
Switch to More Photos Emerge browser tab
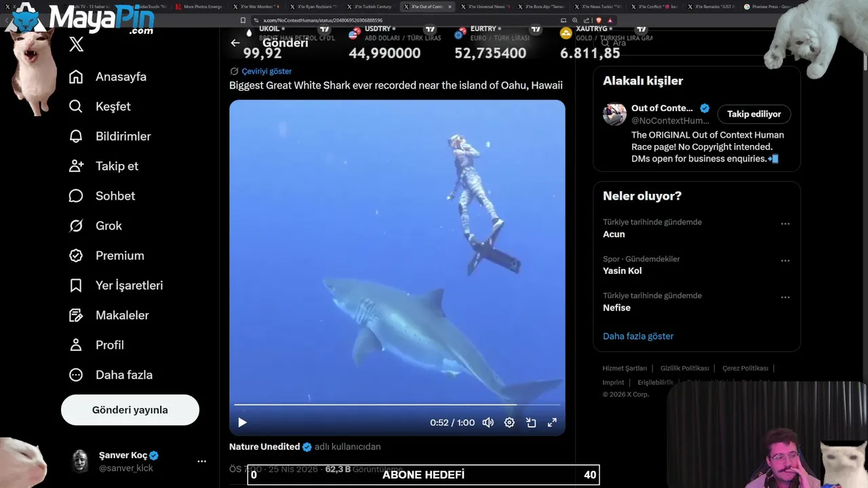(x=200, y=7)
